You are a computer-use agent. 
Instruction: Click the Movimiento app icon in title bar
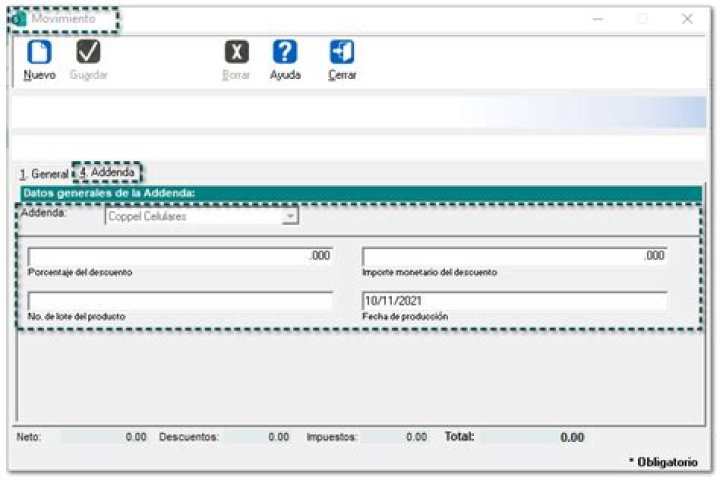coord(17,19)
